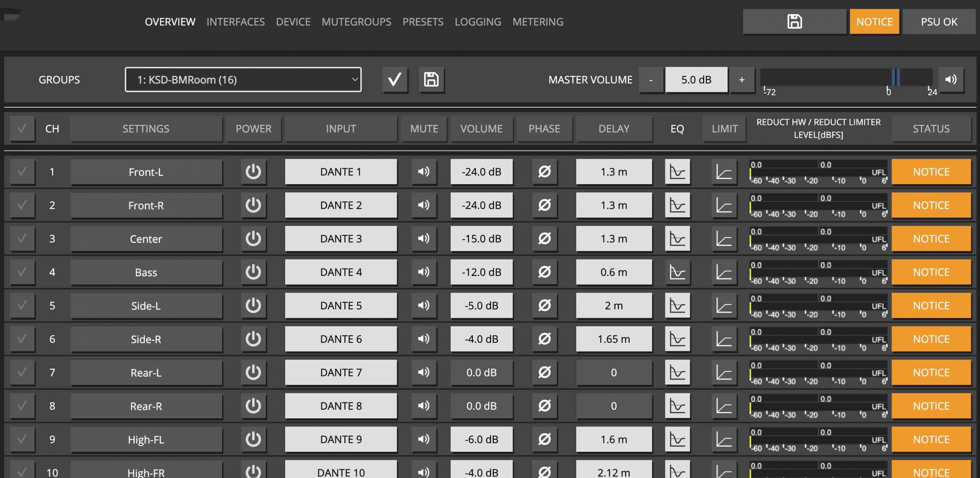Switch to the INTERFACES tab
Viewport: 980px width, 478px height.
click(x=235, y=22)
